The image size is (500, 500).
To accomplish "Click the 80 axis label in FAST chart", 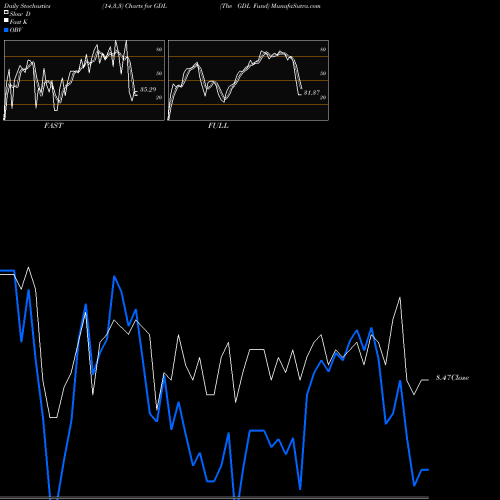I will [x=159, y=49].
